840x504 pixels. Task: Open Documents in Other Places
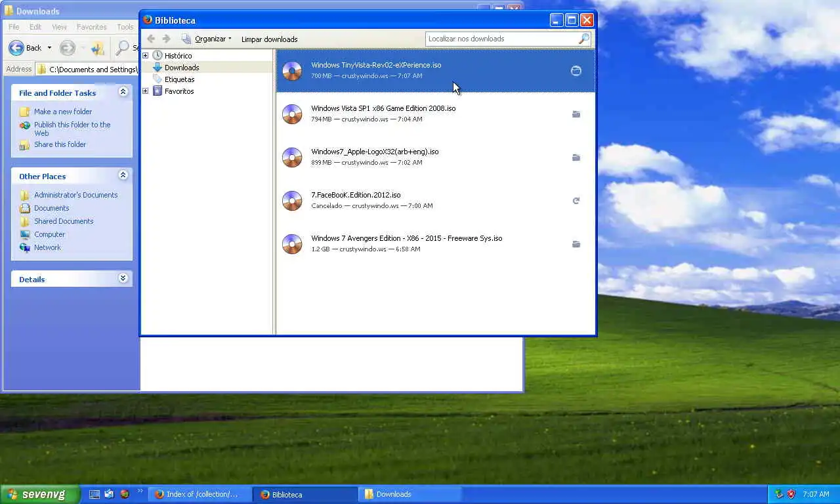click(x=51, y=208)
